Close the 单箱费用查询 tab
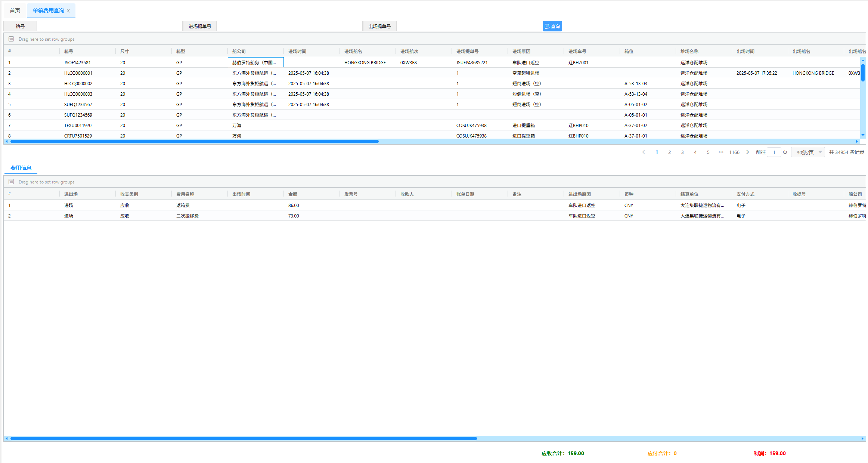The width and height of the screenshot is (868, 463). [68, 11]
